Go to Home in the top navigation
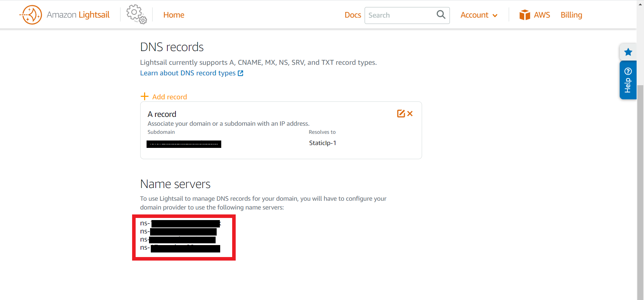Image resolution: width=644 pixels, height=300 pixels. coord(174,15)
